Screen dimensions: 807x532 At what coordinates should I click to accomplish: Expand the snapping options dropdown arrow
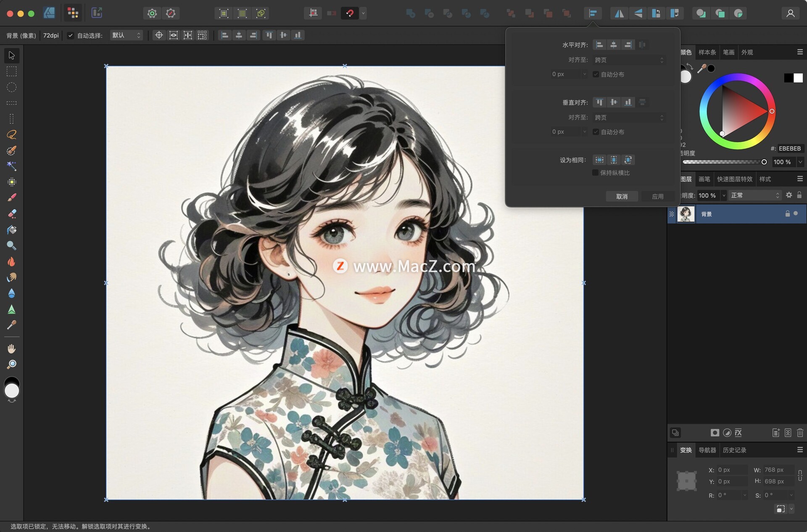[363, 13]
